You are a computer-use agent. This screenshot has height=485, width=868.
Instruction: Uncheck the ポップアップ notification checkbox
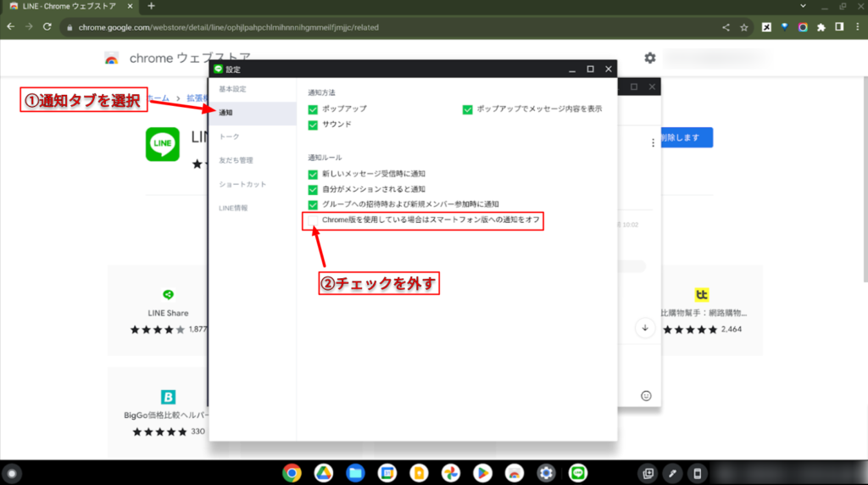(x=314, y=109)
